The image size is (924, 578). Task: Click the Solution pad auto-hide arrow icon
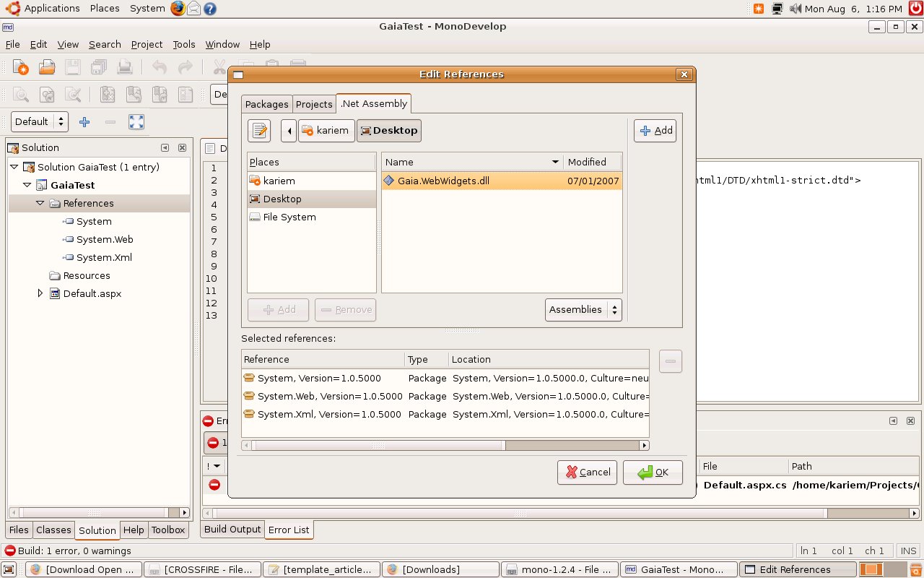(x=165, y=147)
